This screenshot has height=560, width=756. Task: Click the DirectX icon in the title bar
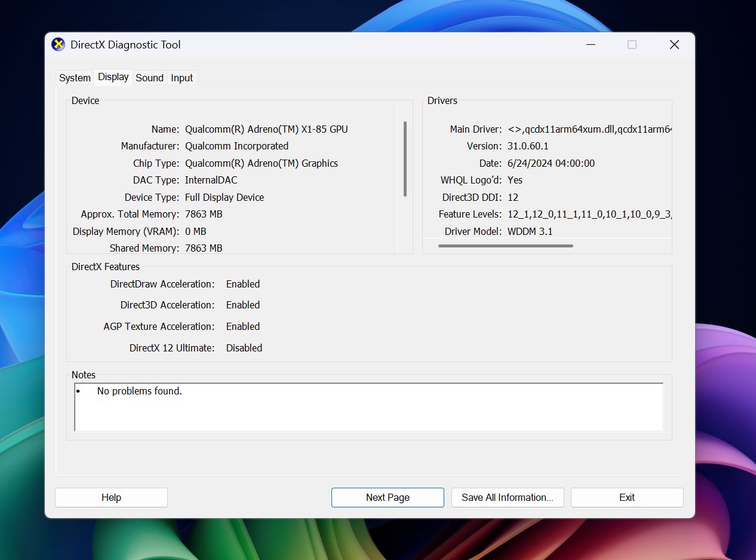point(58,45)
